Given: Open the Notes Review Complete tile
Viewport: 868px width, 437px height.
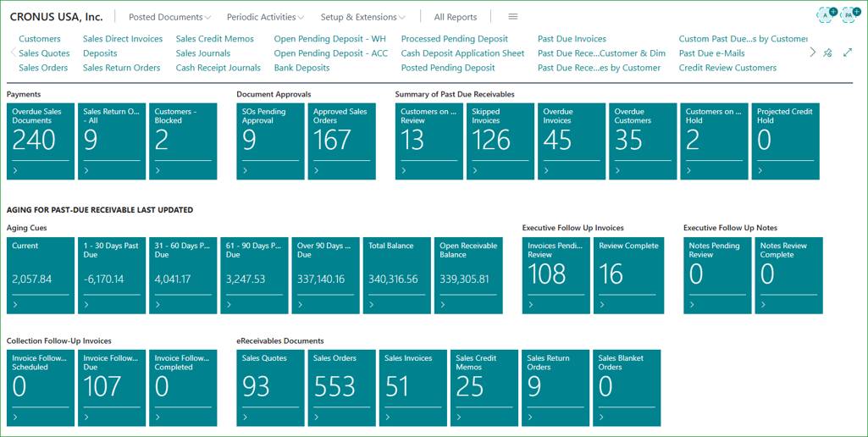Looking at the screenshot, I should pyautogui.click(x=789, y=275).
